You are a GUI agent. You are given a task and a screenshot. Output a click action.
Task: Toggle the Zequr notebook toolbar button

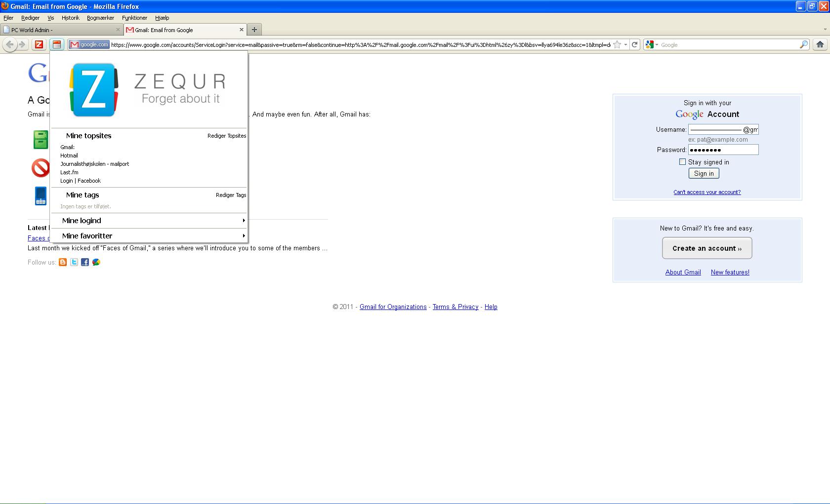57,44
